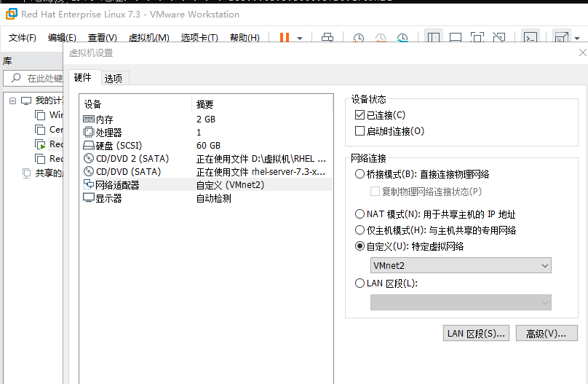588x384 pixels.
Task: Click the pause virtual machine icon
Action: [285, 38]
